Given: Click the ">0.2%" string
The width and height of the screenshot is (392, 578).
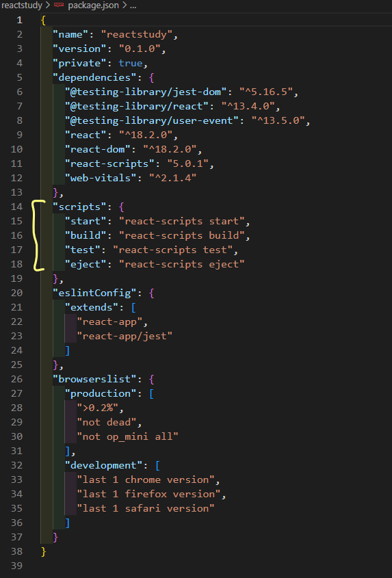Looking at the screenshot, I should point(98,408).
